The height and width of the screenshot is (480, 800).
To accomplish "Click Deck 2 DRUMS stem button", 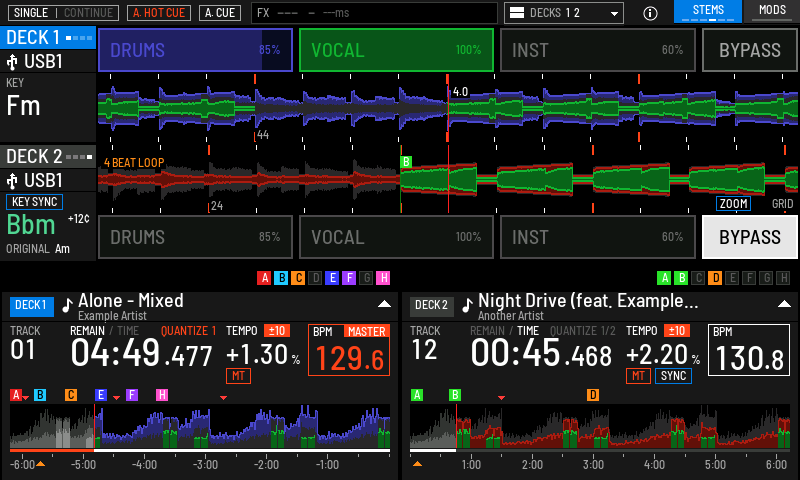I will pos(195,237).
